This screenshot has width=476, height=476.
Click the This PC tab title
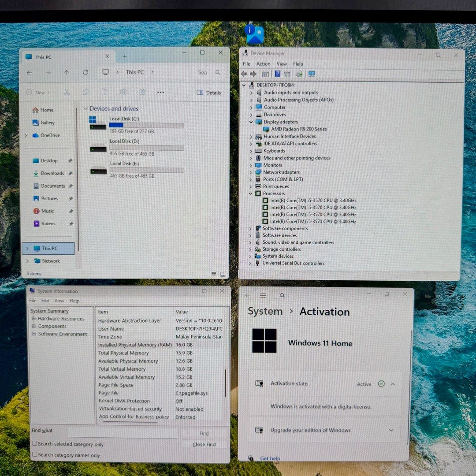(x=43, y=57)
